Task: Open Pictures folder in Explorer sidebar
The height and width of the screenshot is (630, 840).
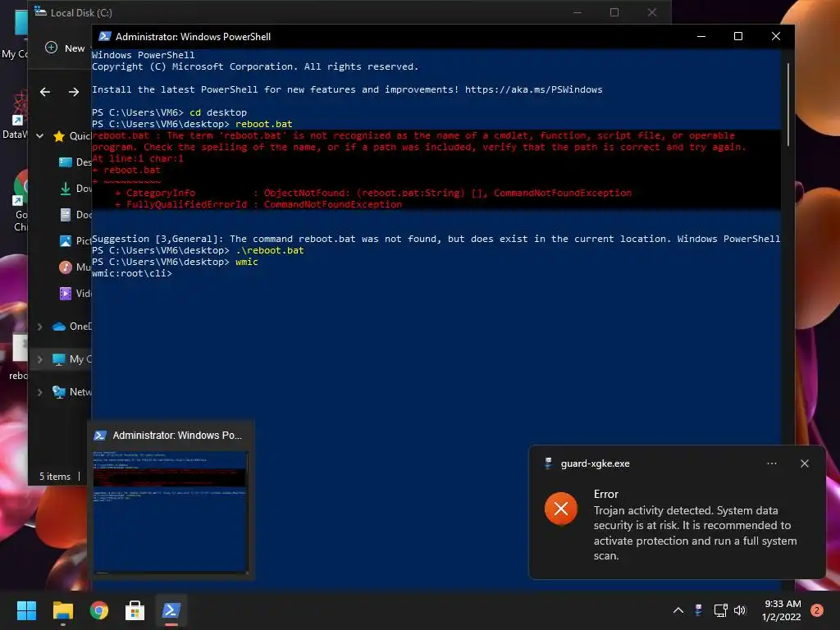Action: (75, 241)
